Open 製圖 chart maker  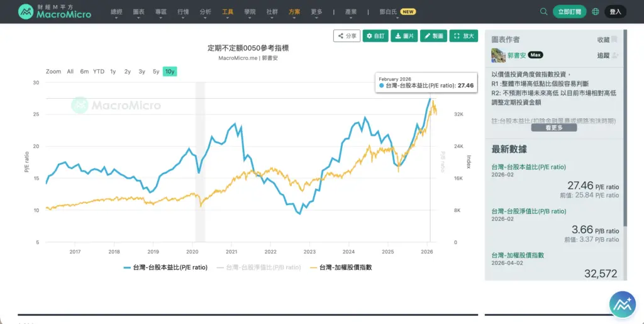tap(433, 36)
